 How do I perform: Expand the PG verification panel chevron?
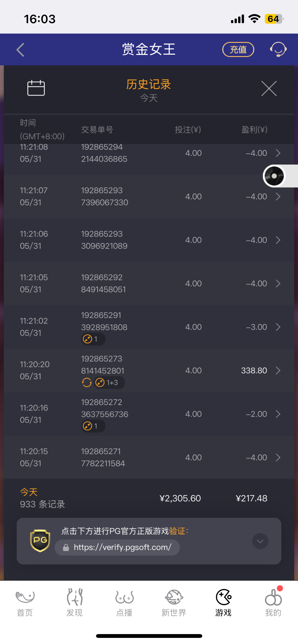tap(260, 541)
